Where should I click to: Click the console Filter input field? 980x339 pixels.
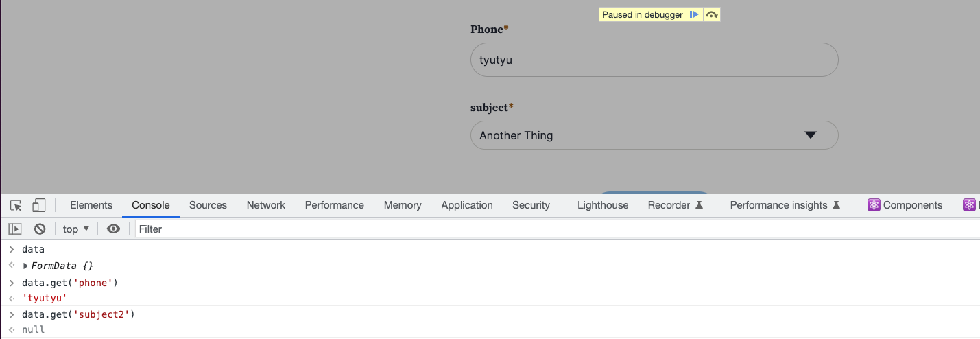click(x=549, y=229)
